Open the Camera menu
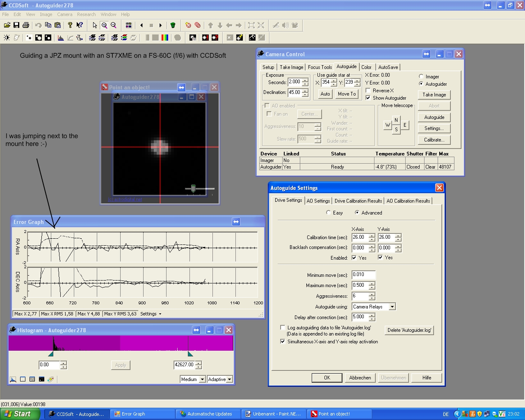525x420 pixels. [65, 14]
